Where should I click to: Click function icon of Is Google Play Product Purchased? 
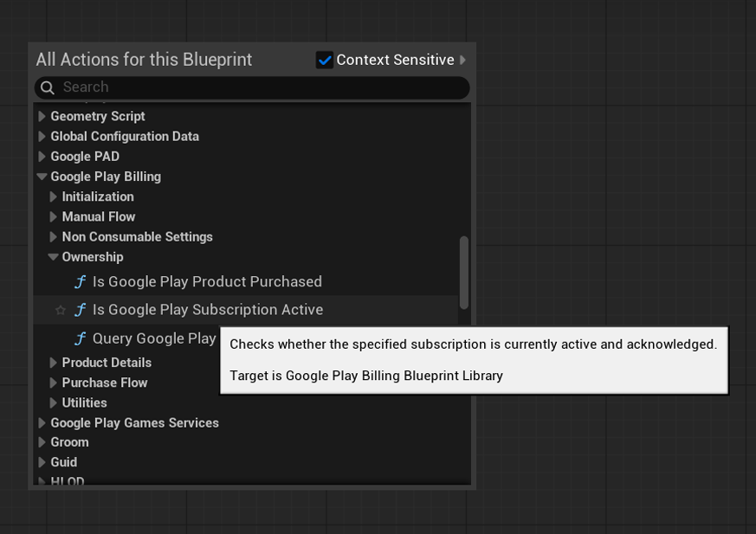tap(80, 282)
